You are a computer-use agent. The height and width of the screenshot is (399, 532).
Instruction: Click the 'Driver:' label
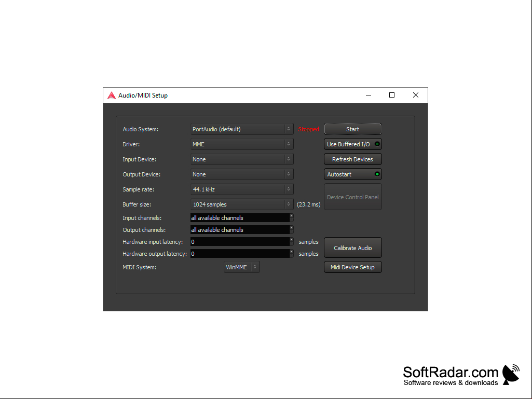click(131, 144)
